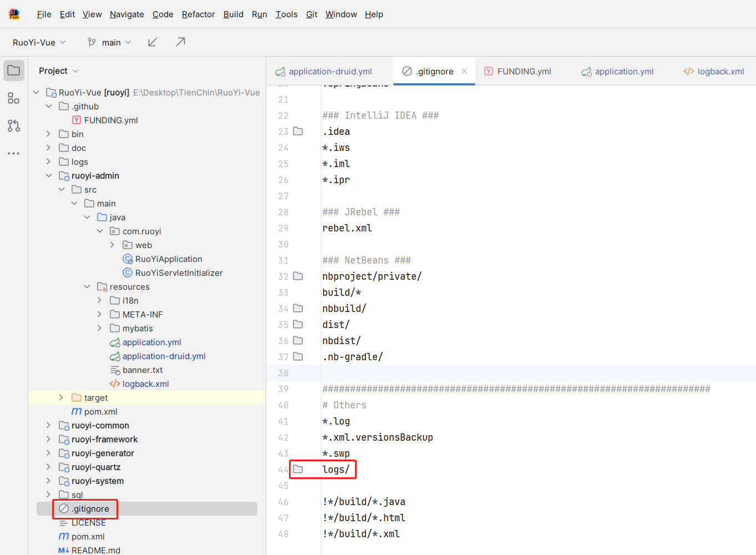Select application-druid.yml in project tree

pos(164,356)
